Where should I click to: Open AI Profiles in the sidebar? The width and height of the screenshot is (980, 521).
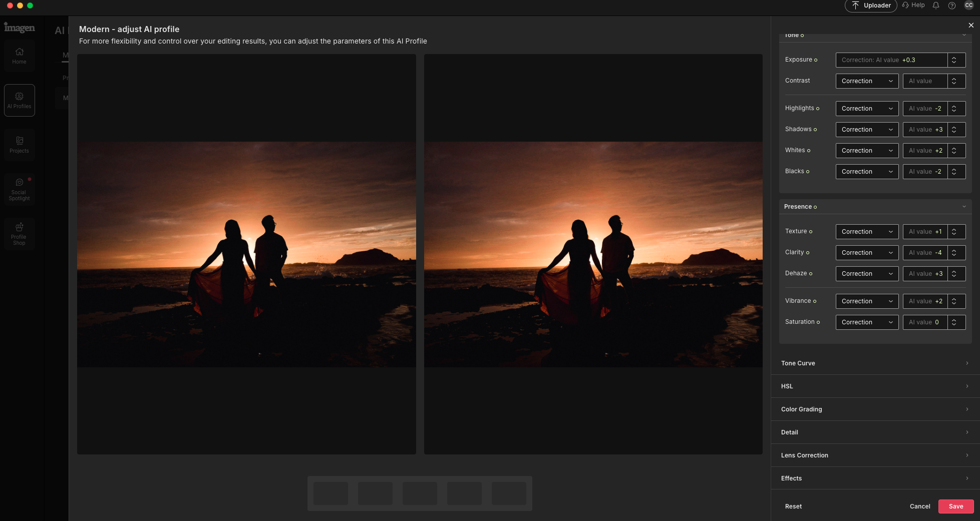(x=19, y=100)
